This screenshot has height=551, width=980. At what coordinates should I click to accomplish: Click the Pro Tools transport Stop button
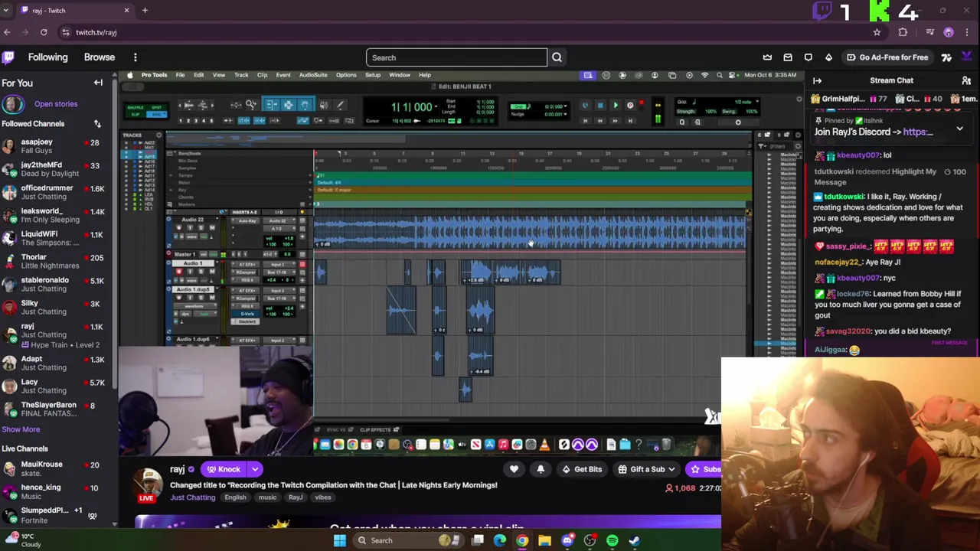coord(600,106)
